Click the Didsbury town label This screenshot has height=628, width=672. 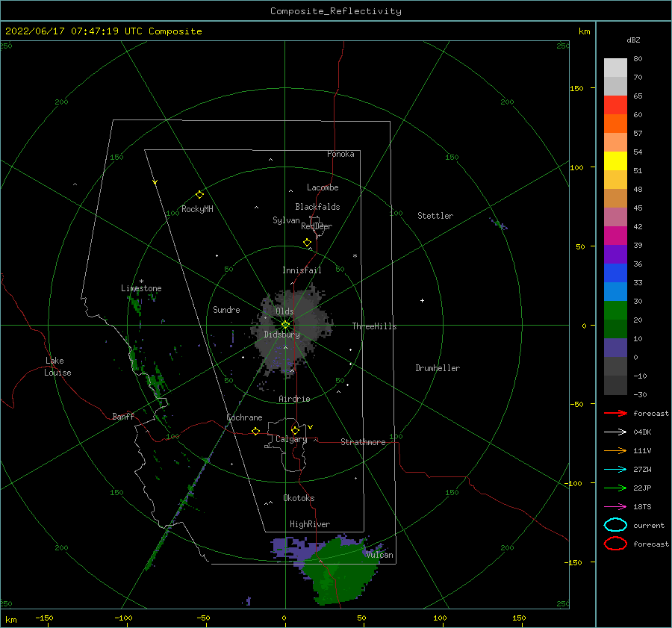[282, 335]
